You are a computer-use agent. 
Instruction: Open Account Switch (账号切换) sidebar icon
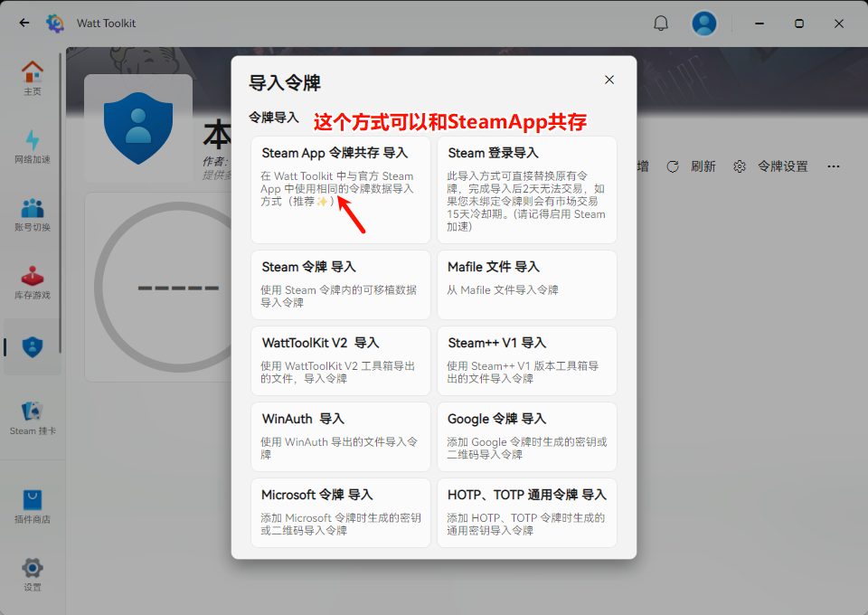pos(33,214)
